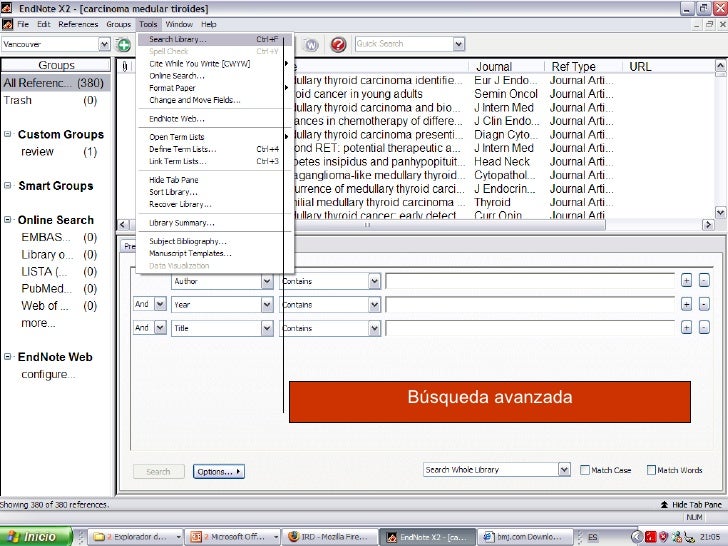Add a search row after Author line

686,282
